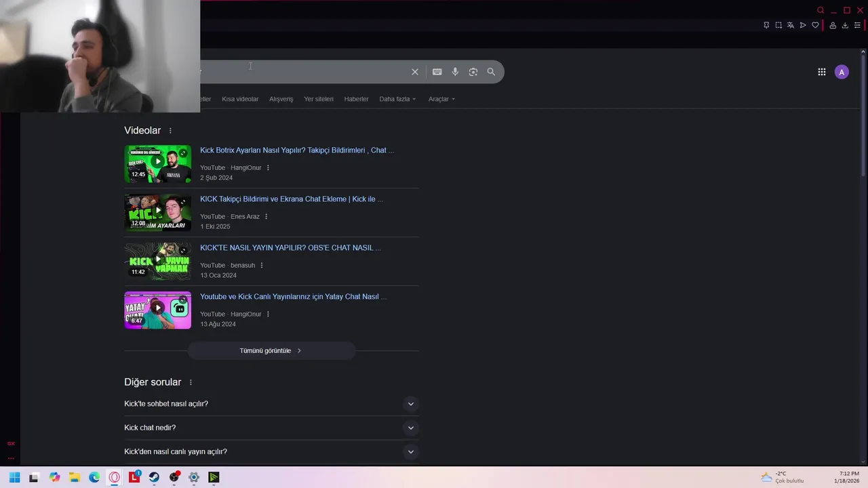
Task: Open KICK'TE NASIL YAYIN YAPILIR video link
Action: (x=290, y=248)
